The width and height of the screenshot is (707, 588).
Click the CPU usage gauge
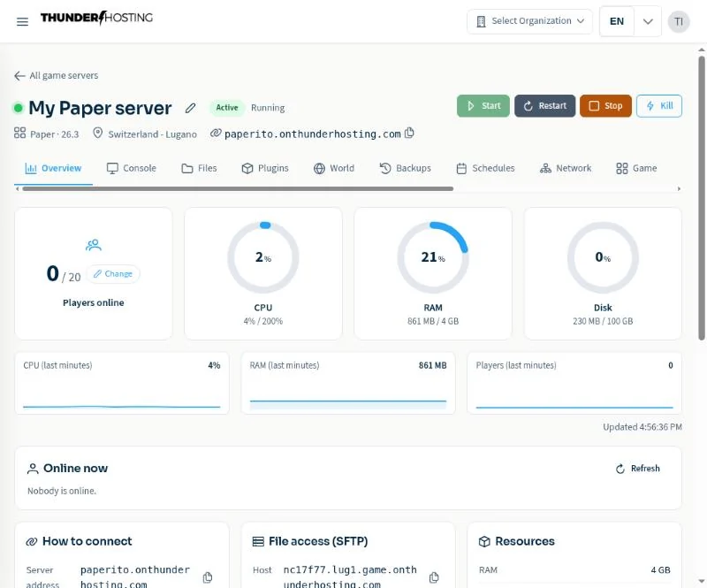tap(263, 257)
